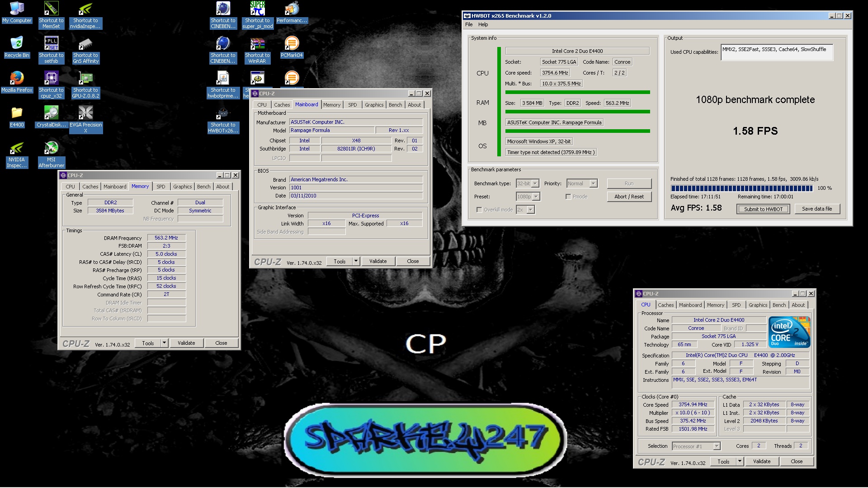Open the E4400 folder icon

(17, 117)
